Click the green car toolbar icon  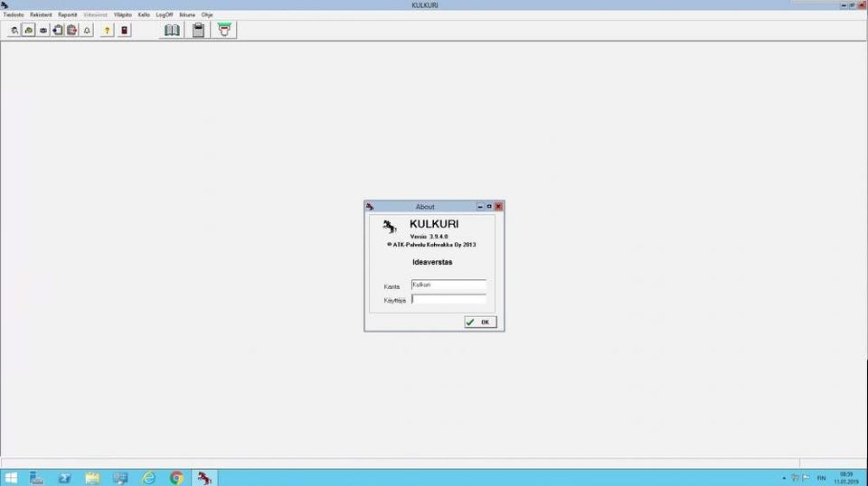(29, 31)
